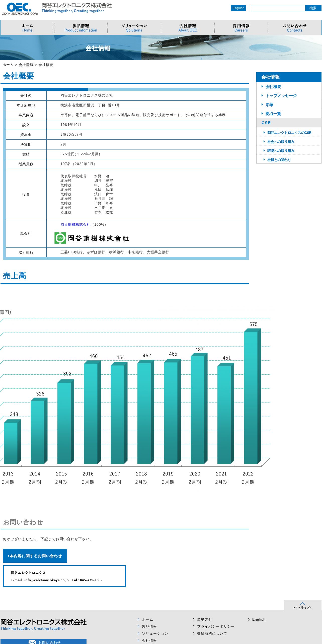The image size is (322, 644).
Task: Click the envelope icon in footer contact button
Action: (x=32, y=642)
